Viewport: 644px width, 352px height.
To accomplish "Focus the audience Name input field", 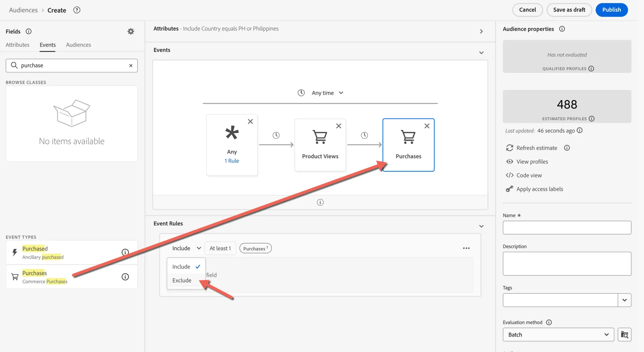I will [x=567, y=227].
